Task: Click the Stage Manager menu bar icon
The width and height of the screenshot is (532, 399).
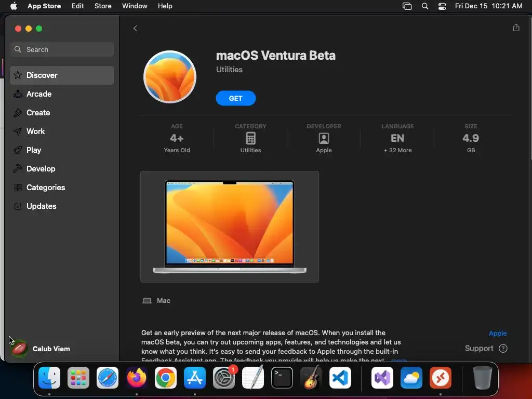Action: (407, 6)
